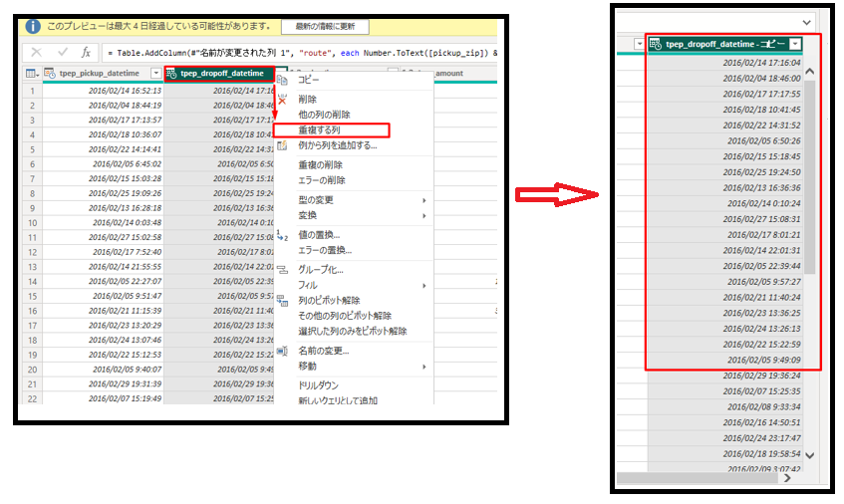Choose 新しいクエリとして追加 menu entry
844x504 pixels.
coord(338,400)
